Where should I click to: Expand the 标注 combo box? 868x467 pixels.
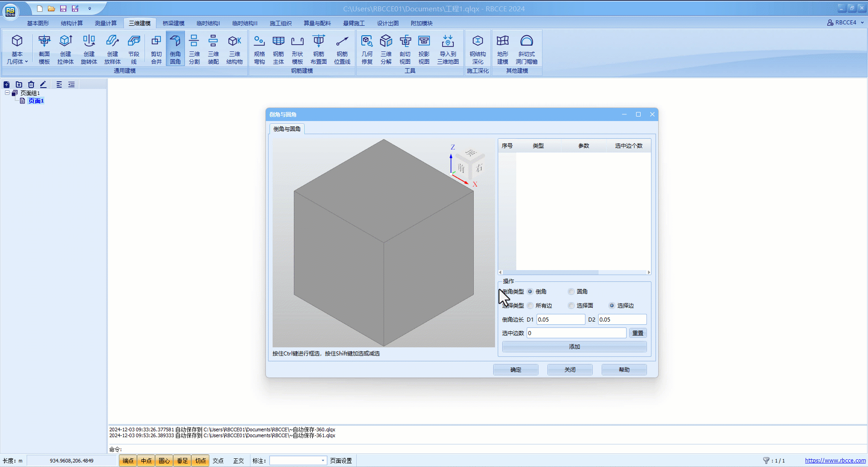click(x=323, y=461)
